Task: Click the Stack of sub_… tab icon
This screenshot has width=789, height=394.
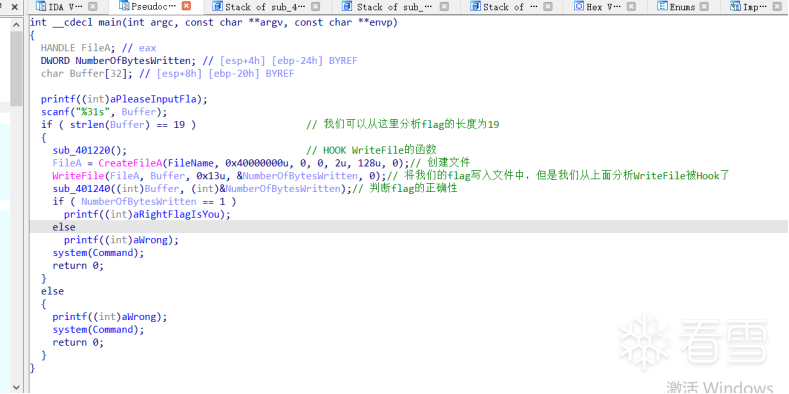Action: click(x=347, y=7)
